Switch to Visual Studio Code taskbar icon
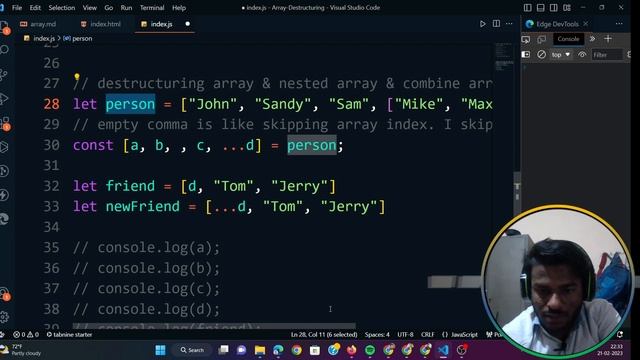This screenshot has width=640, height=360. coord(443,350)
